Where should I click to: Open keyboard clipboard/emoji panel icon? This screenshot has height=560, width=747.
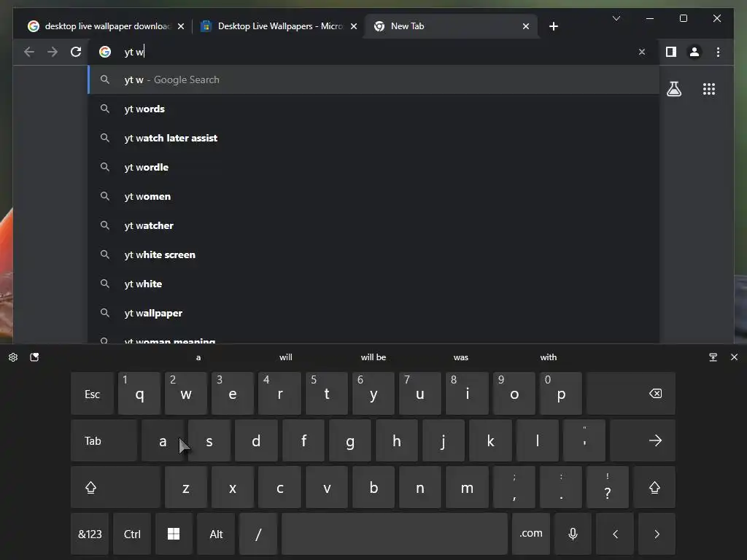[34, 357]
